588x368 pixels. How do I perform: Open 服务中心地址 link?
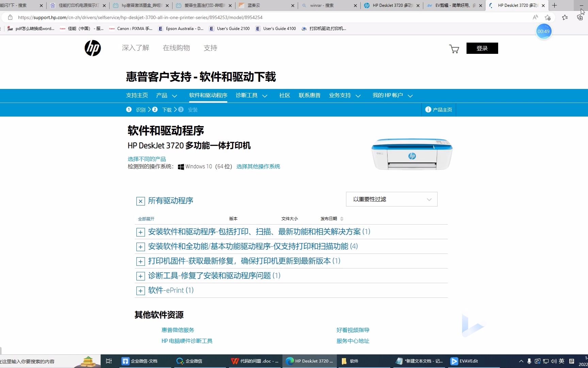[x=353, y=341]
